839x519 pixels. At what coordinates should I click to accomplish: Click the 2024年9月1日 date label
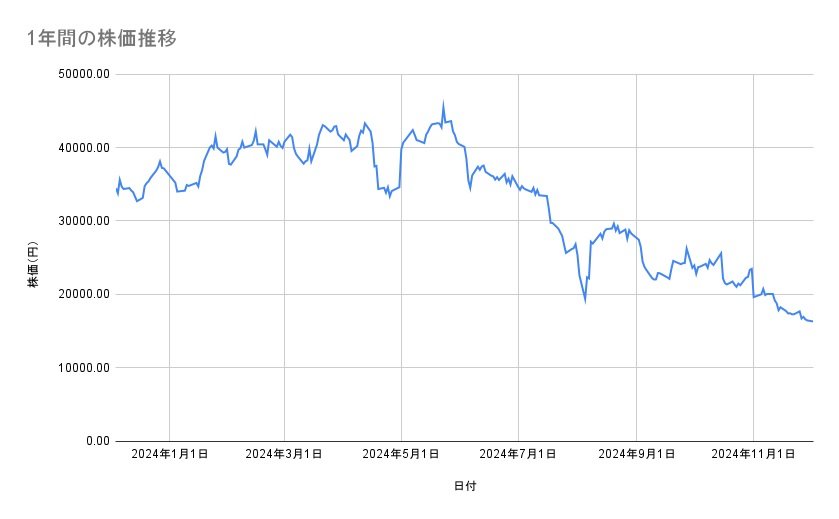(x=636, y=454)
